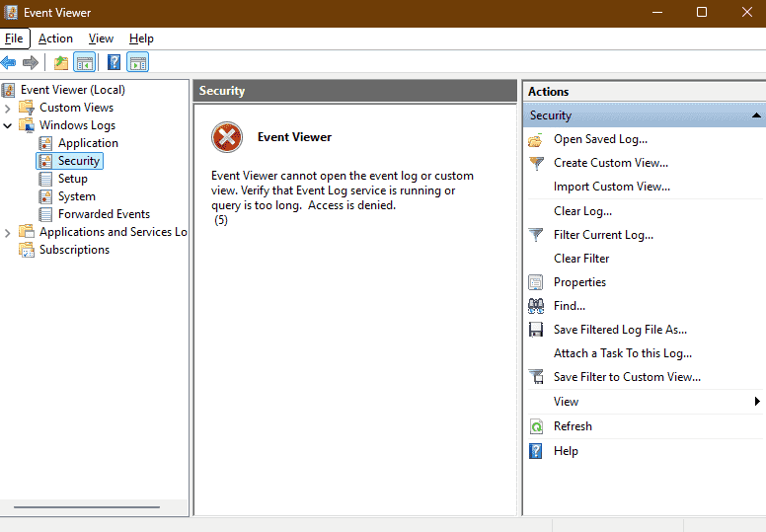Viewport: 766px width, 532px height.
Task: Click the Refresh action text
Action: coord(573,426)
